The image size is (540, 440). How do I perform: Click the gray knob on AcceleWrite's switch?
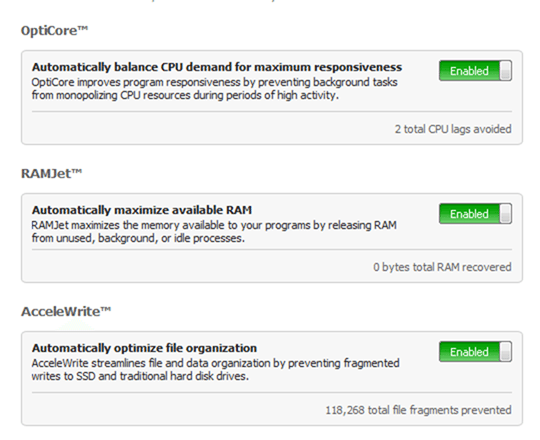506,352
